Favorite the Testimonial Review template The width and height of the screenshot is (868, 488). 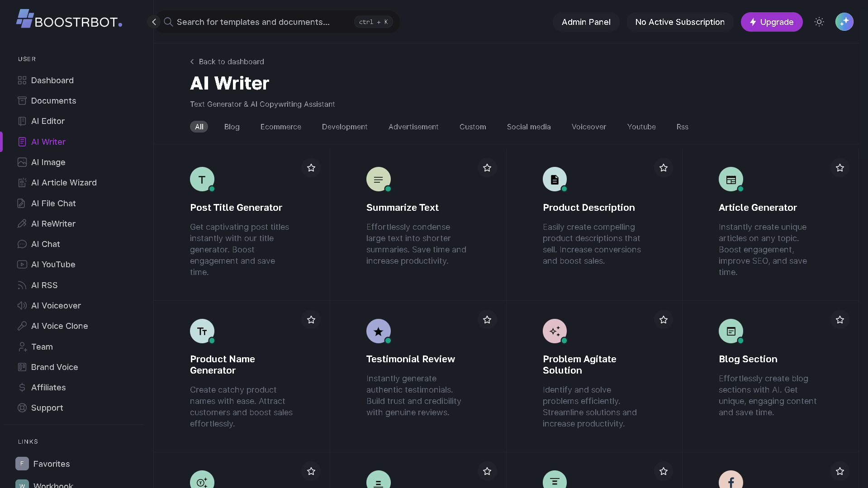(x=487, y=320)
